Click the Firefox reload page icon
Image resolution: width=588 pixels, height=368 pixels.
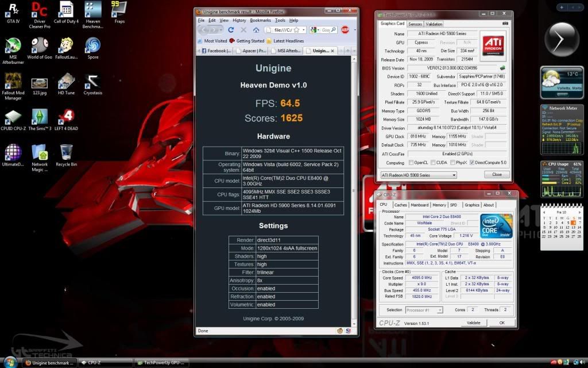pyautogui.click(x=231, y=30)
